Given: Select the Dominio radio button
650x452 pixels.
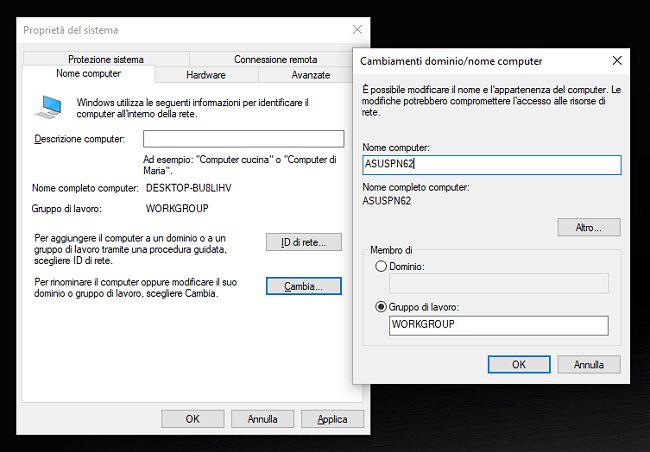Looking at the screenshot, I should click(x=381, y=266).
